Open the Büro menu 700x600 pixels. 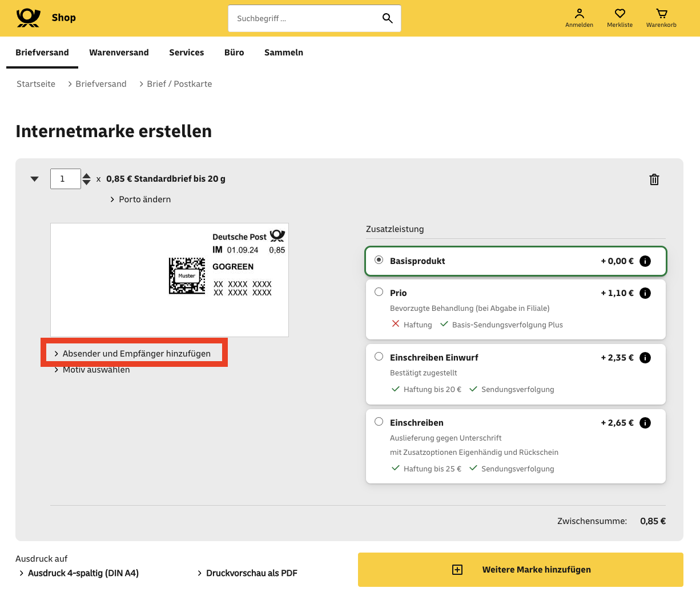(x=234, y=53)
